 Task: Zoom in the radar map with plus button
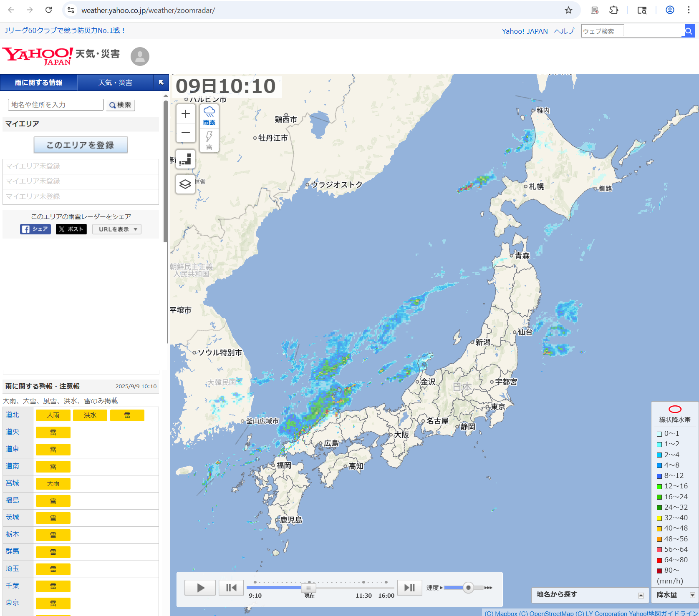point(186,114)
